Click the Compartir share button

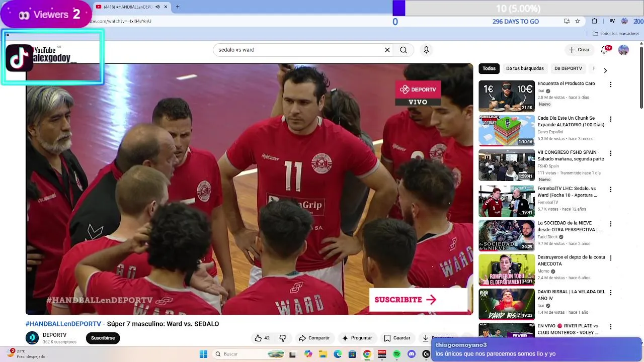tap(314, 338)
